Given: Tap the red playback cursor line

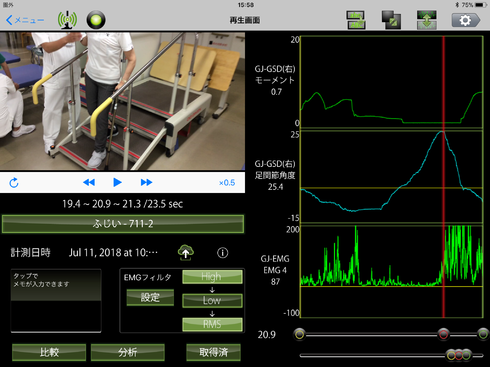Looking at the screenshot, I should [443, 177].
